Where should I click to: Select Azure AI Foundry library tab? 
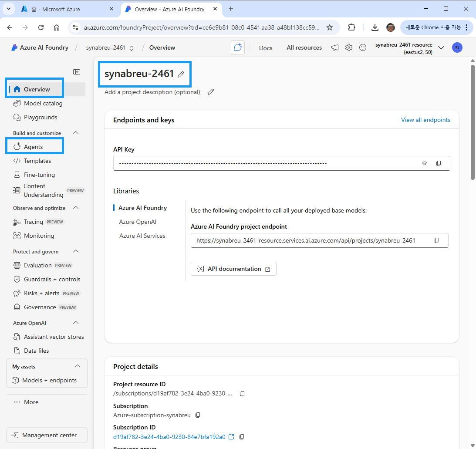pyautogui.click(x=142, y=208)
